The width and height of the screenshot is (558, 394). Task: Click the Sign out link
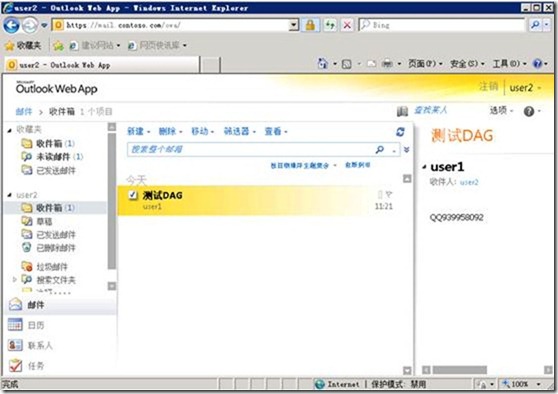(488, 86)
